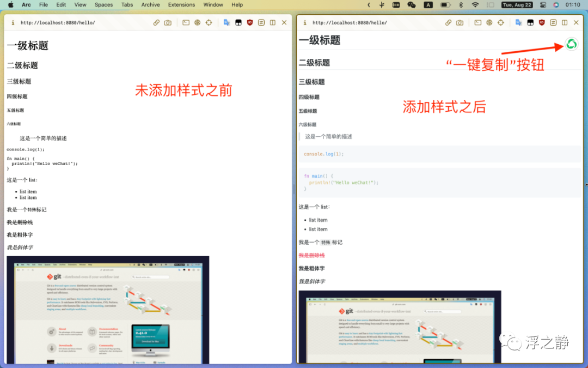The height and width of the screenshot is (368, 588).
Task: Open the black goggles extension, right window
Action: tap(530, 22)
